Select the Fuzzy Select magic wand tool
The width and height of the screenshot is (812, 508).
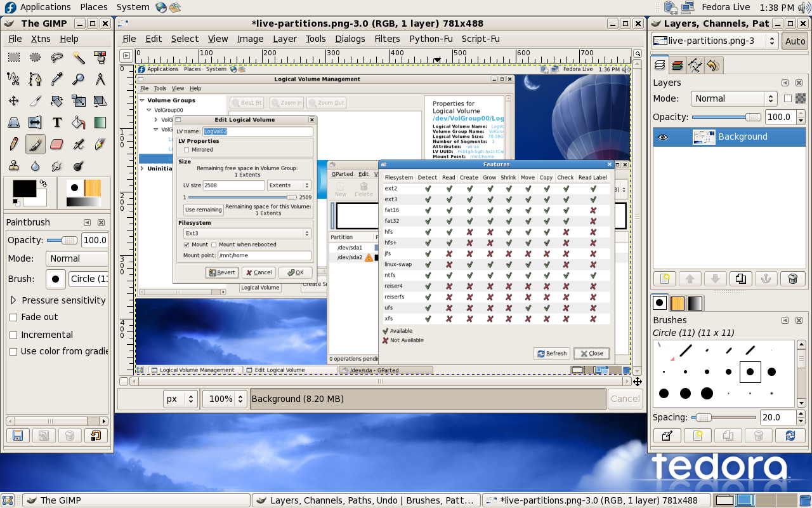point(78,58)
